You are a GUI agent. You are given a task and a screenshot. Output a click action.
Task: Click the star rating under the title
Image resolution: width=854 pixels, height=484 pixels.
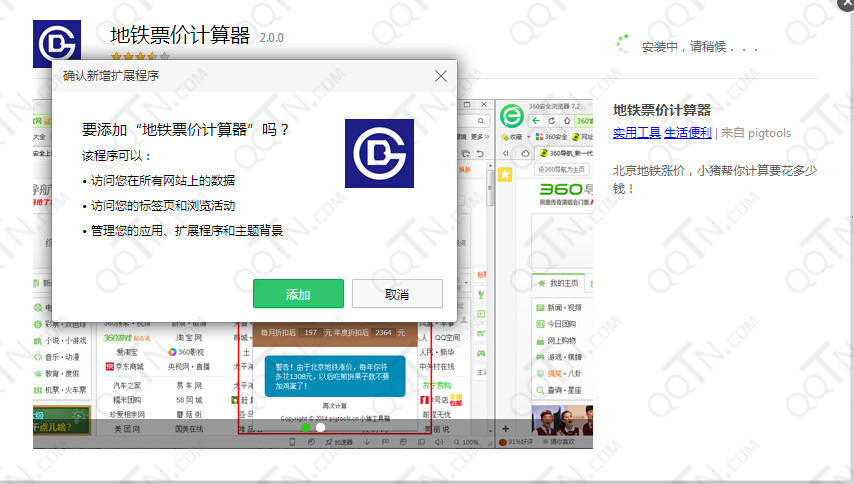coord(132,57)
